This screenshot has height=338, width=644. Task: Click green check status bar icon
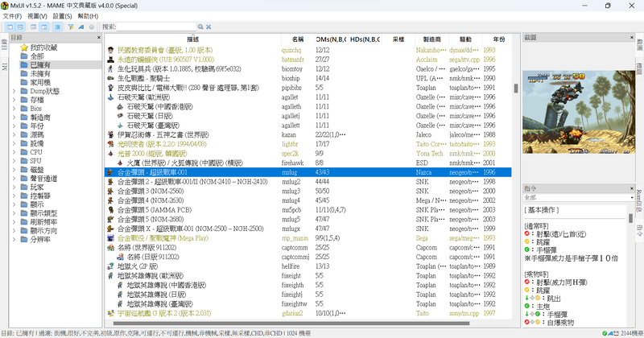click(605, 333)
